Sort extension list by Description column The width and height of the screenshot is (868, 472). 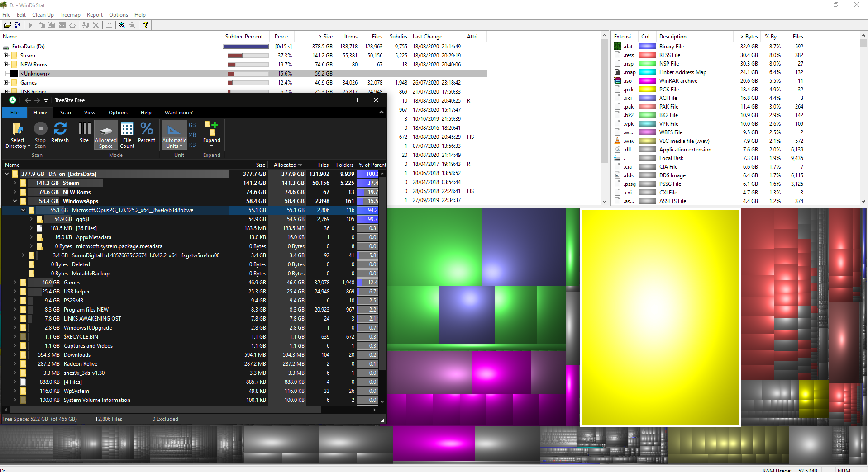point(695,37)
